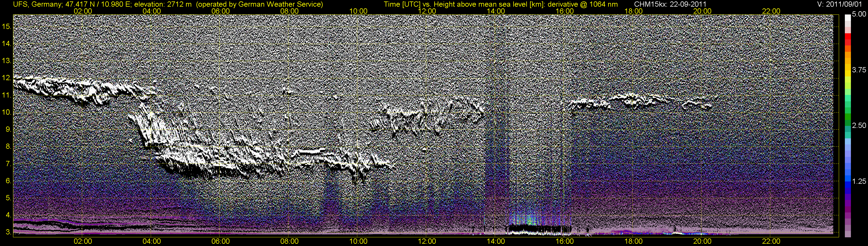
Task: Click the 16:00 label on top time axis
Action: click(565, 11)
